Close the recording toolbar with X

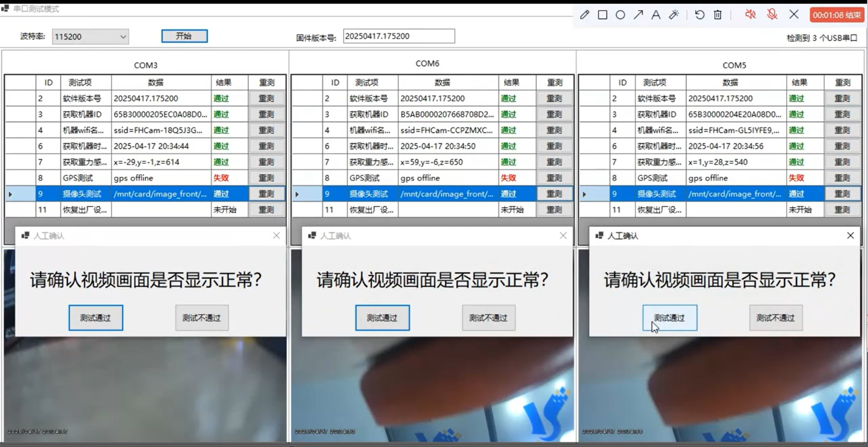pos(794,14)
